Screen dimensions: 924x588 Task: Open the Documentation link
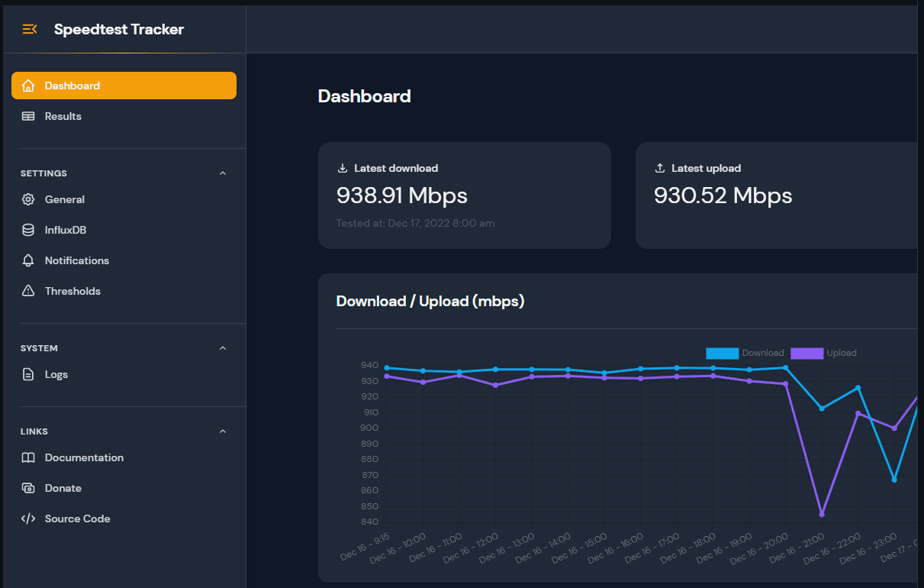pyautogui.click(x=84, y=458)
